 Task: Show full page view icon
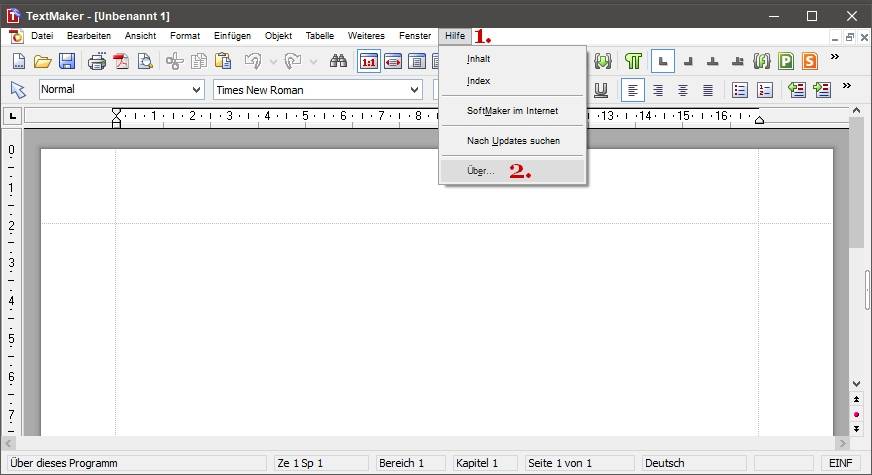tap(417, 62)
